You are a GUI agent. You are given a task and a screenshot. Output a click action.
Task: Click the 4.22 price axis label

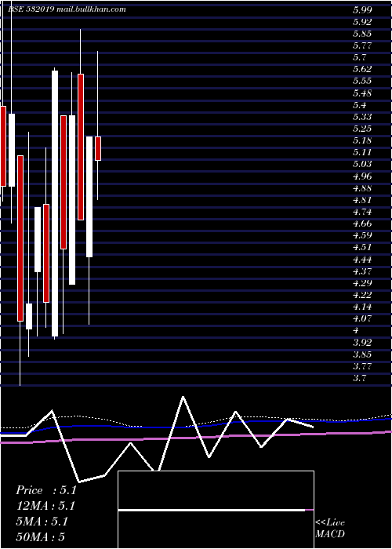(362, 295)
